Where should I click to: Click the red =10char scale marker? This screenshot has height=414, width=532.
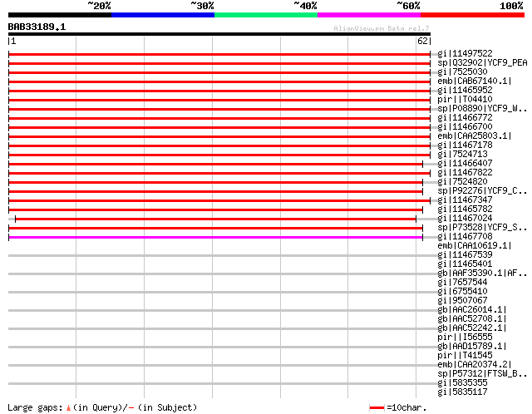pyautogui.click(x=377, y=407)
